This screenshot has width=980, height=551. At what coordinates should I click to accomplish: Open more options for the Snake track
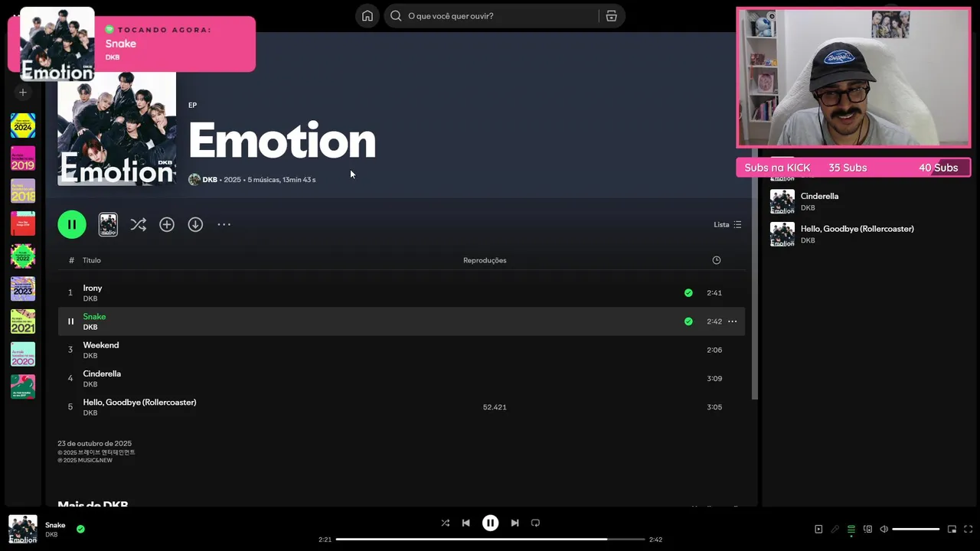coord(732,321)
